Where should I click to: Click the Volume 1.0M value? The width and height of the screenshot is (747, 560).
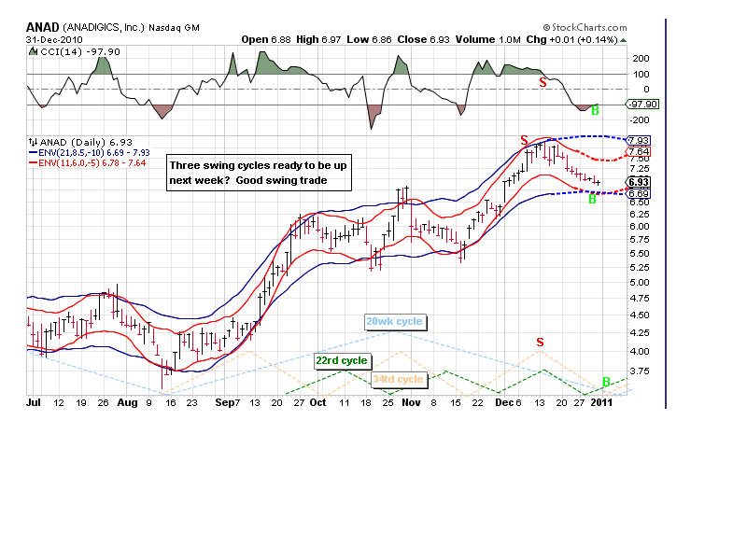coord(487,39)
